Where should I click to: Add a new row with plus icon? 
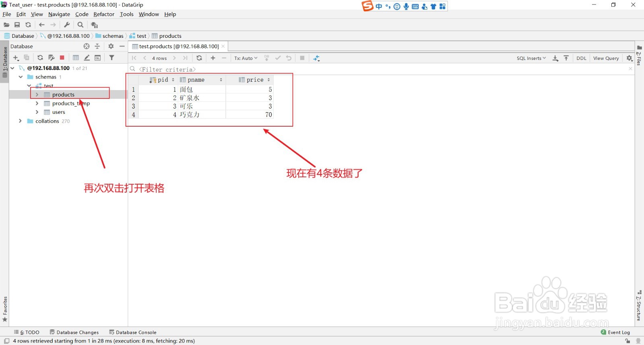213,58
